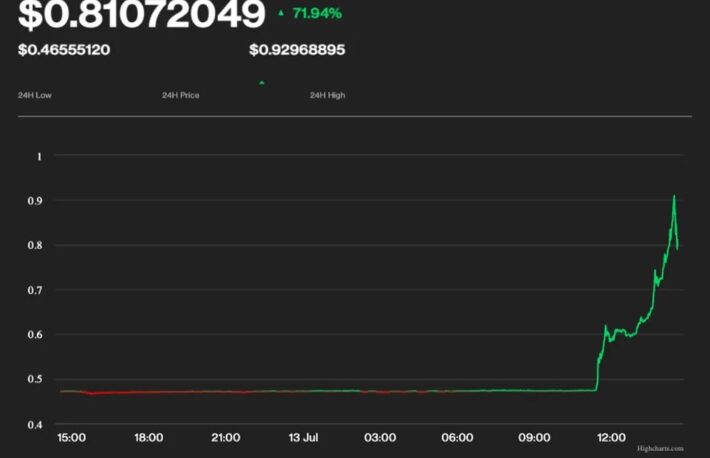Click the 24H low value $0.46555120
The image size is (710, 458).
pos(64,49)
